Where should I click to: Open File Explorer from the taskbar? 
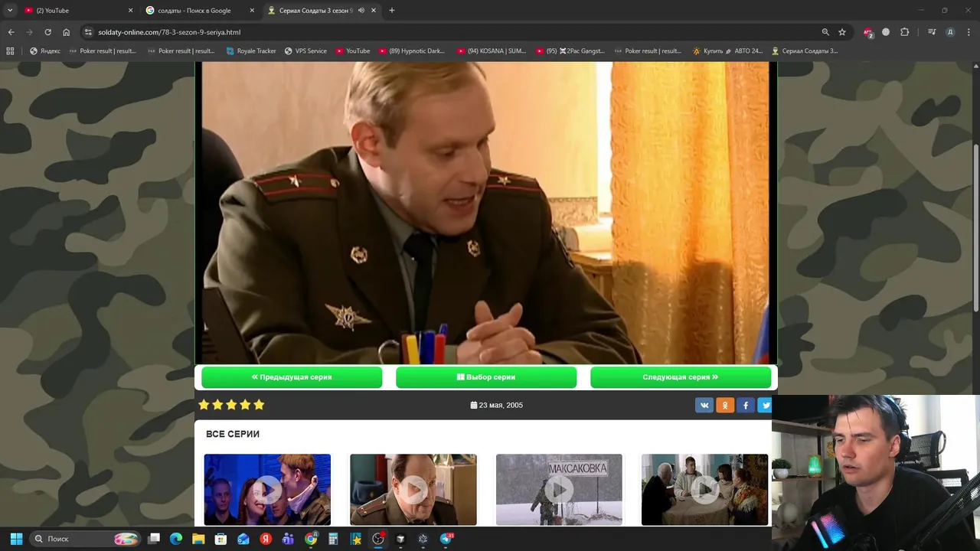pos(198,539)
